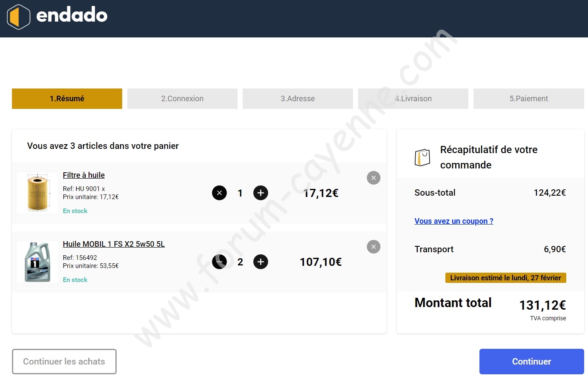Go to the 5.Paiement step

[x=529, y=99]
